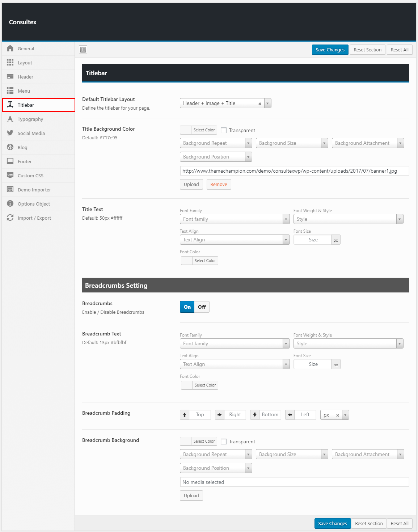Click the Custom CSS icon

[x=10, y=176]
